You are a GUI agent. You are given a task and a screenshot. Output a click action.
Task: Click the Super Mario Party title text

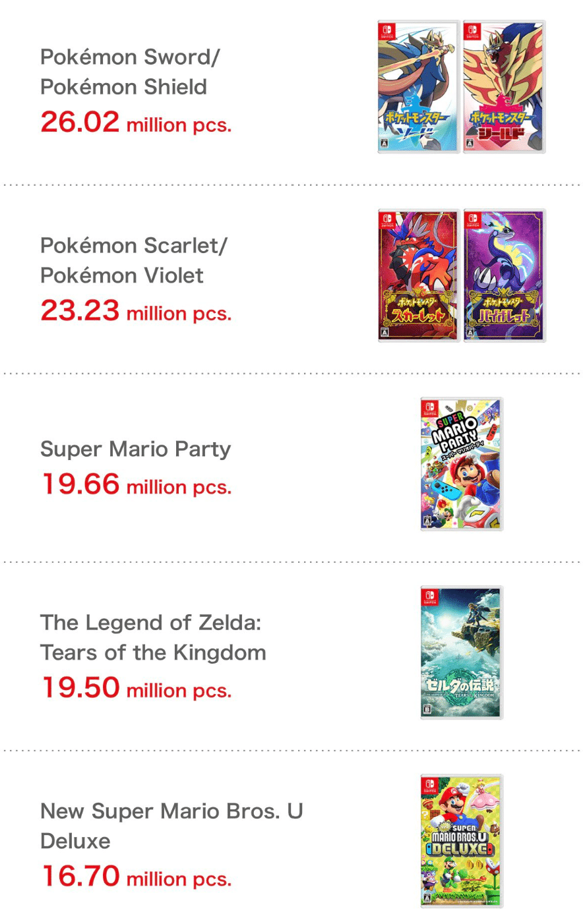point(135,449)
